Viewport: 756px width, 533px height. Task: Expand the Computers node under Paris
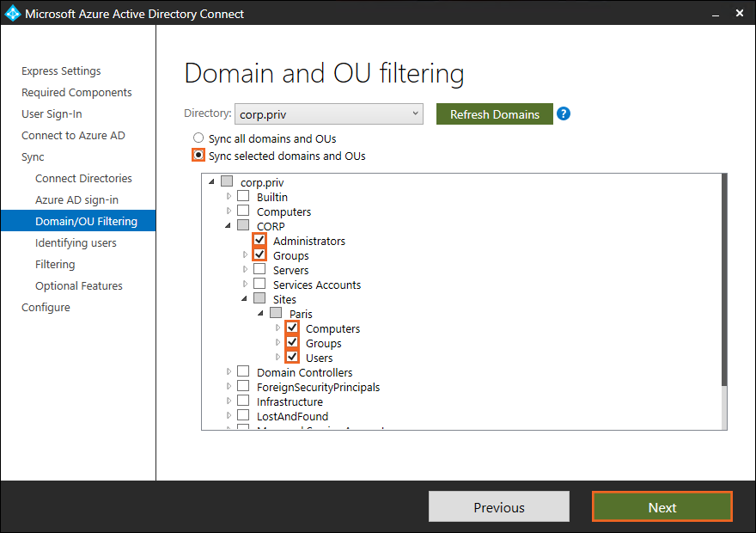277,328
